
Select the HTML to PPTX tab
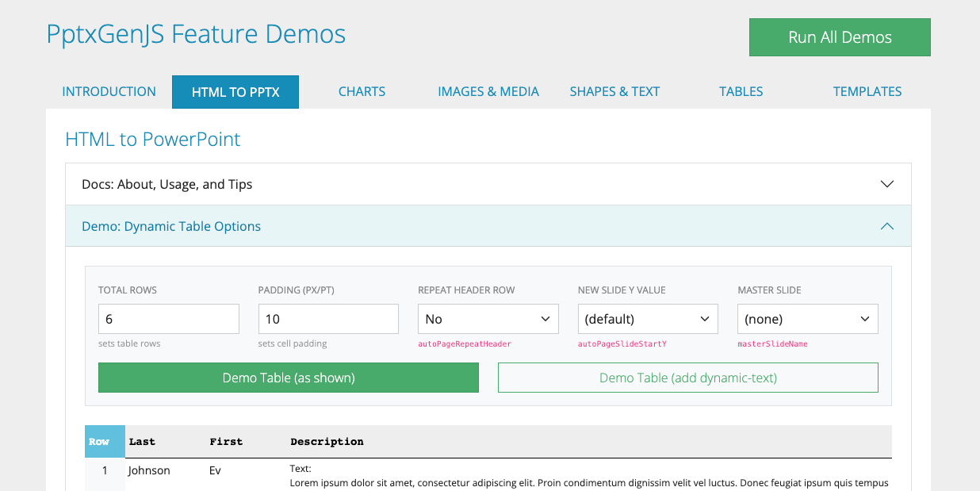pyautogui.click(x=235, y=92)
